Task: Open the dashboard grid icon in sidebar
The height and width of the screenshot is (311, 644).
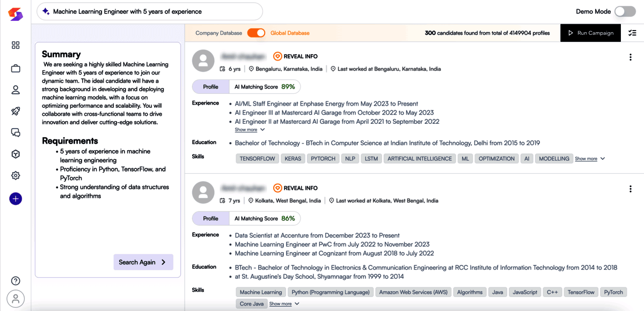Action: point(16,46)
